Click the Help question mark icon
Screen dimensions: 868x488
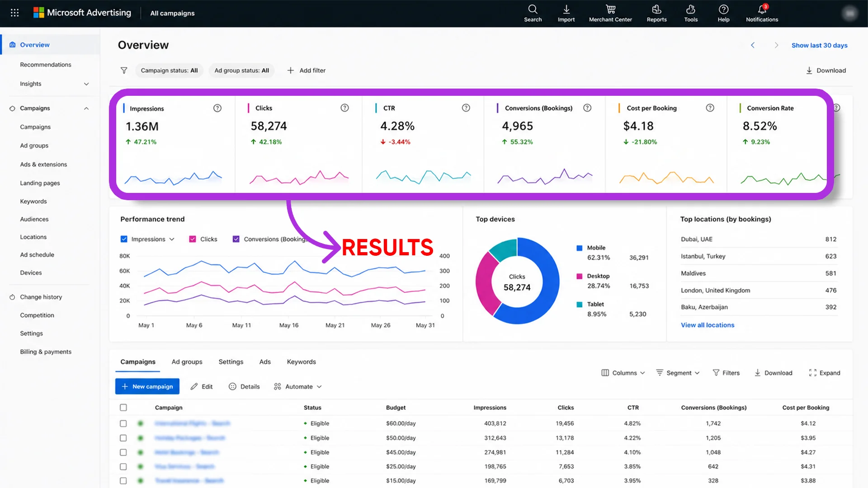pos(723,9)
